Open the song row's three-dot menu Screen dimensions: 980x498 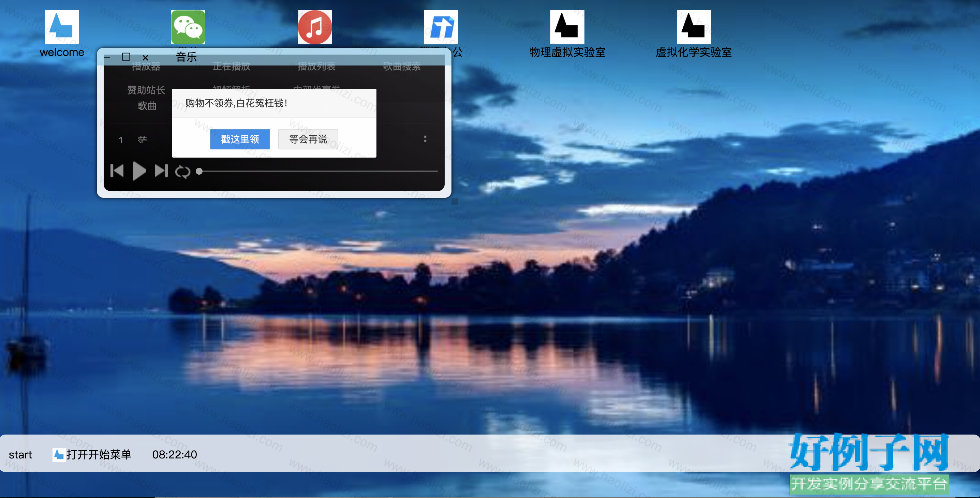[x=425, y=139]
